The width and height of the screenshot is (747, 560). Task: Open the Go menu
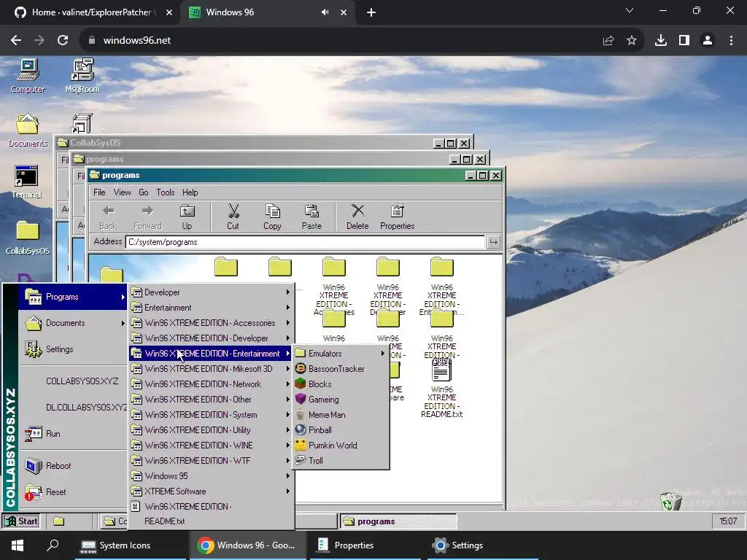click(144, 192)
